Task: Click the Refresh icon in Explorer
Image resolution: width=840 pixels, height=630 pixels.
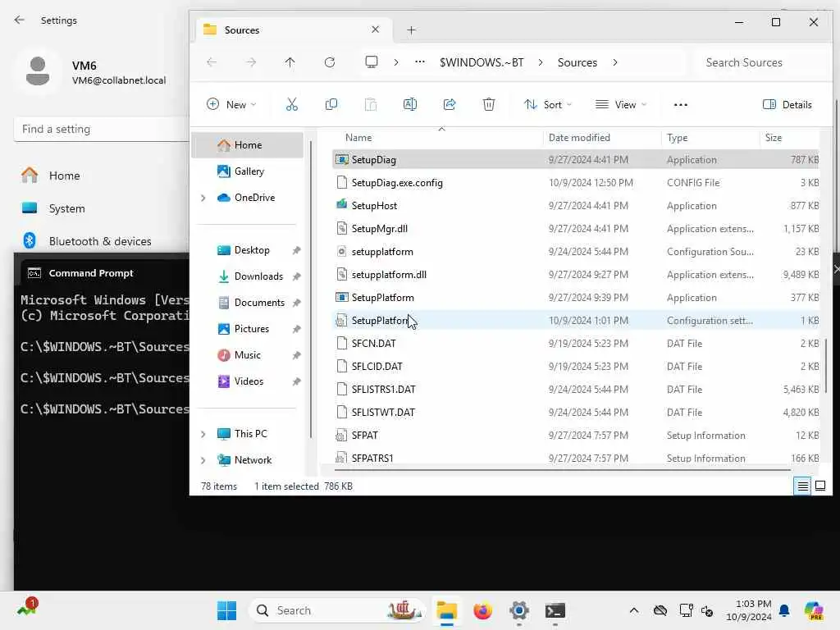Action: click(330, 62)
